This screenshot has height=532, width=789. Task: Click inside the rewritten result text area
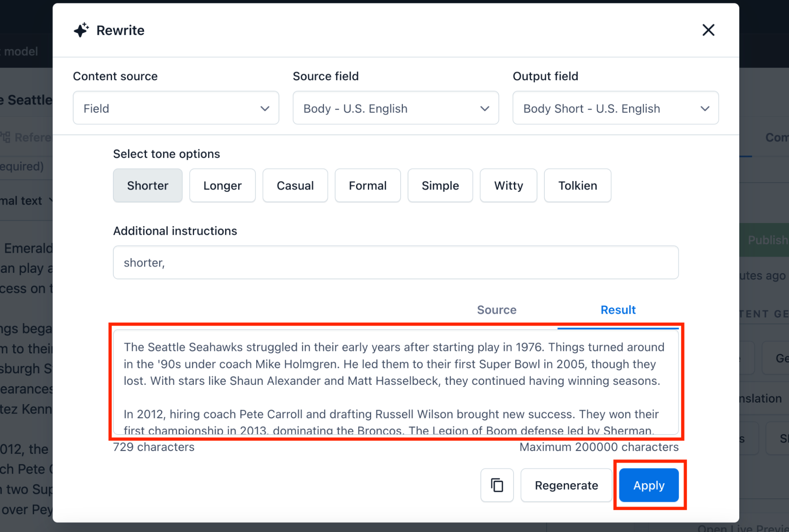(395, 381)
